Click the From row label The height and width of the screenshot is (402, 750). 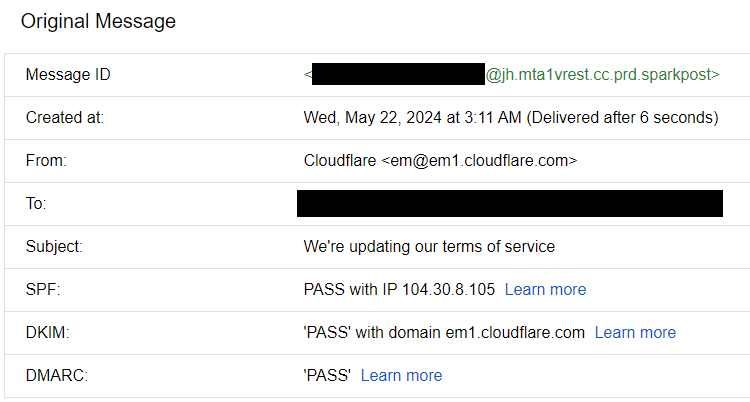click(46, 161)
